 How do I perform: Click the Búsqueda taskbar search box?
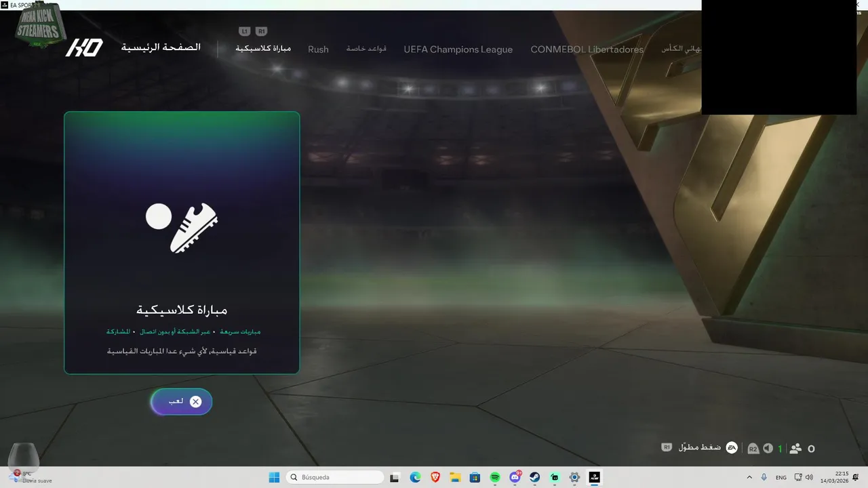(x=335, y=477)
